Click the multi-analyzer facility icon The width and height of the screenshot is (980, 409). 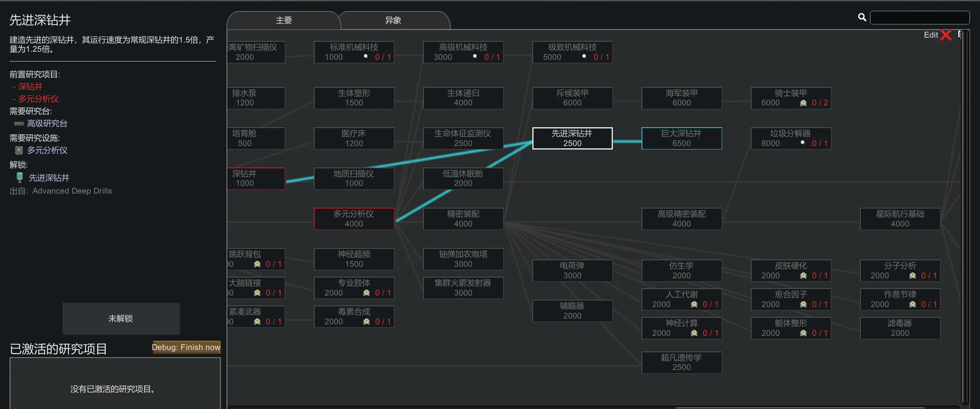pos(19,150)
